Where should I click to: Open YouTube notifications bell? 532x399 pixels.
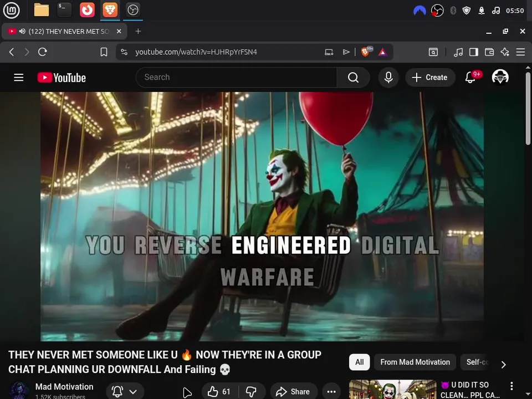coord(470,78)
